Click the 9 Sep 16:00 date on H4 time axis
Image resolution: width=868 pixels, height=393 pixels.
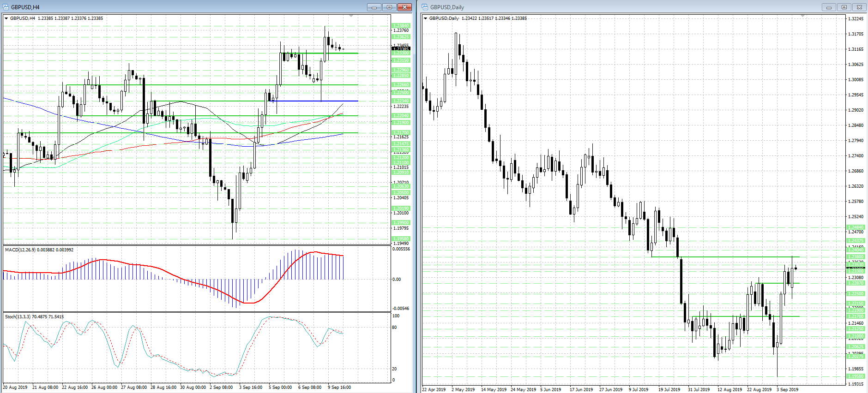tap(339, 387)
